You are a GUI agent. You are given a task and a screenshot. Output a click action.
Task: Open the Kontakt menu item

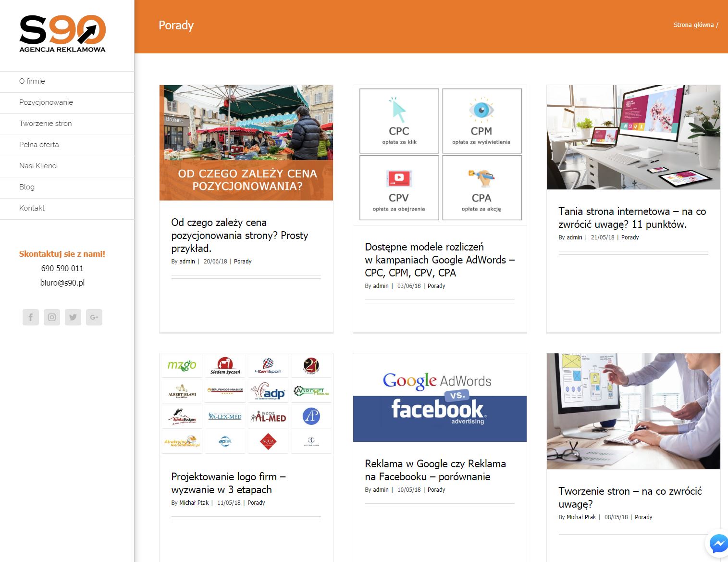[x=67, y=208]
